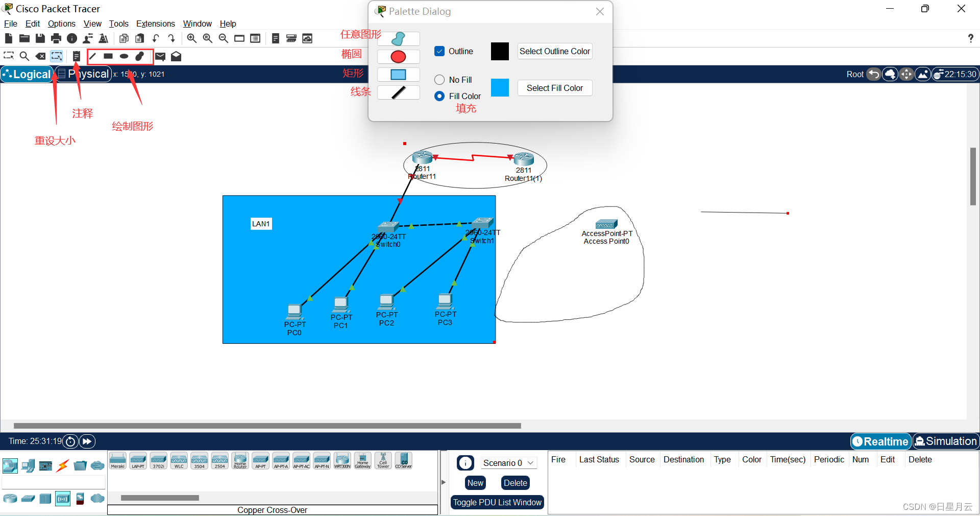Click the Zoom Reset magnifier icon
The width and height of the screenshot is (980, 516).
click(x=207, y=38)
